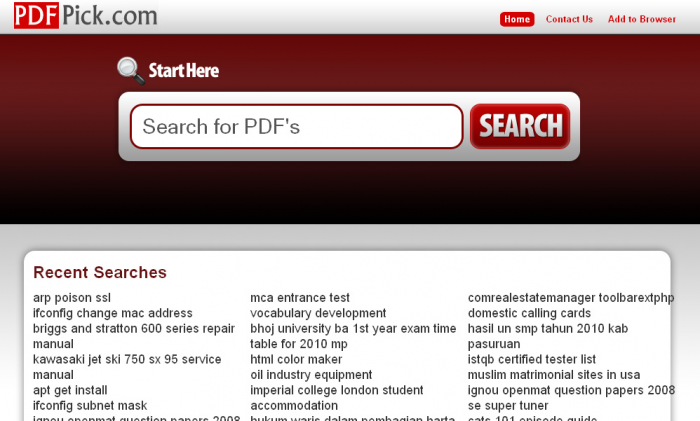Open the Contact Us page
Viewport: 700px width, 421px height.
click(x=569, y=19)
